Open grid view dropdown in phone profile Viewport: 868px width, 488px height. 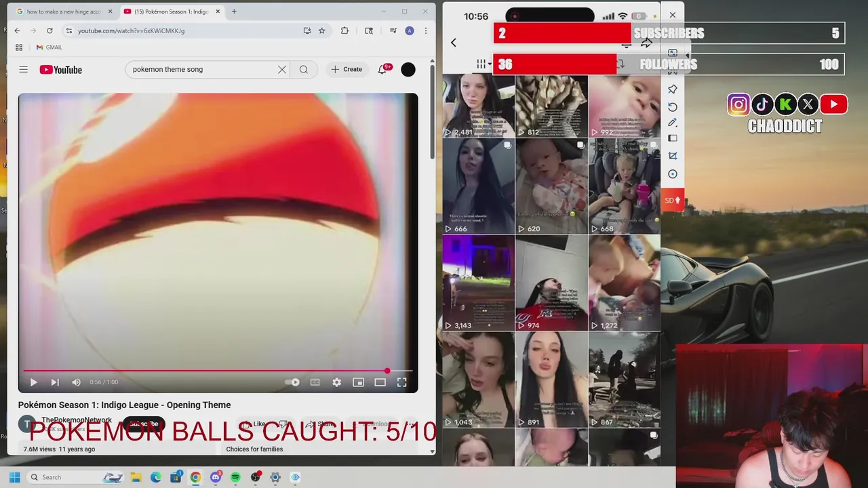pyautogui.click(x=482, y=64)
